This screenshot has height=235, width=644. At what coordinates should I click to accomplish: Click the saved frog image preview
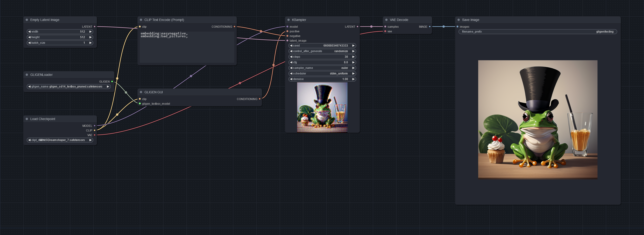pyautogui.click(x=538, y=119)
